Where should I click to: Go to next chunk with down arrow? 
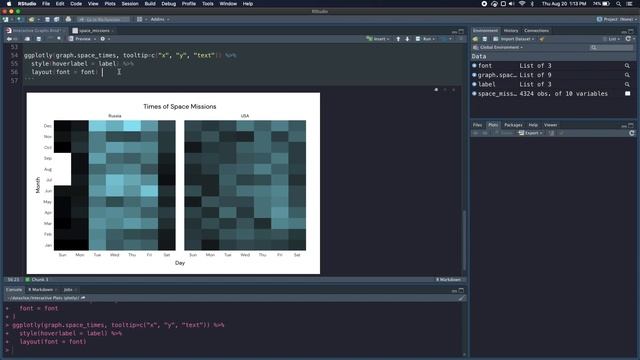[407, 39]
